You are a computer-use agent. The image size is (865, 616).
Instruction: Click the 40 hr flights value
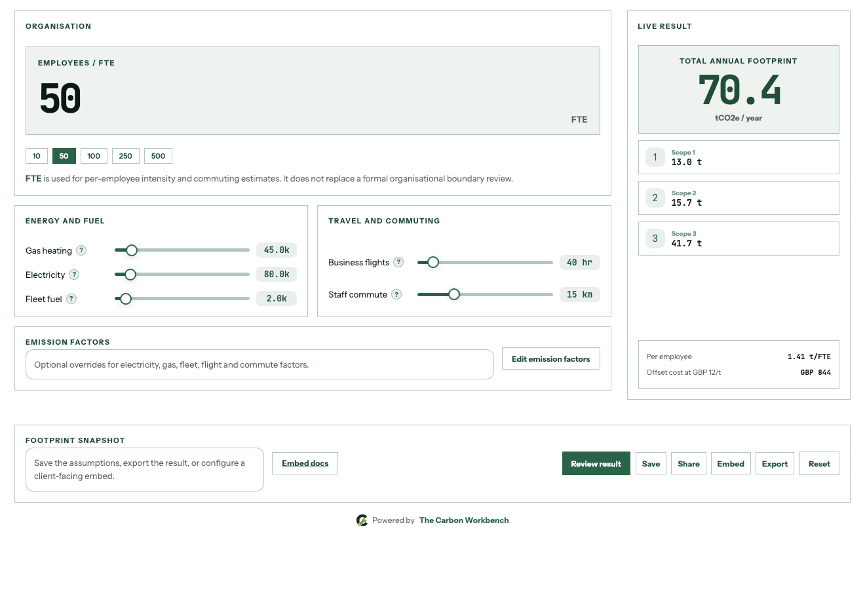(x=580, y=262)
